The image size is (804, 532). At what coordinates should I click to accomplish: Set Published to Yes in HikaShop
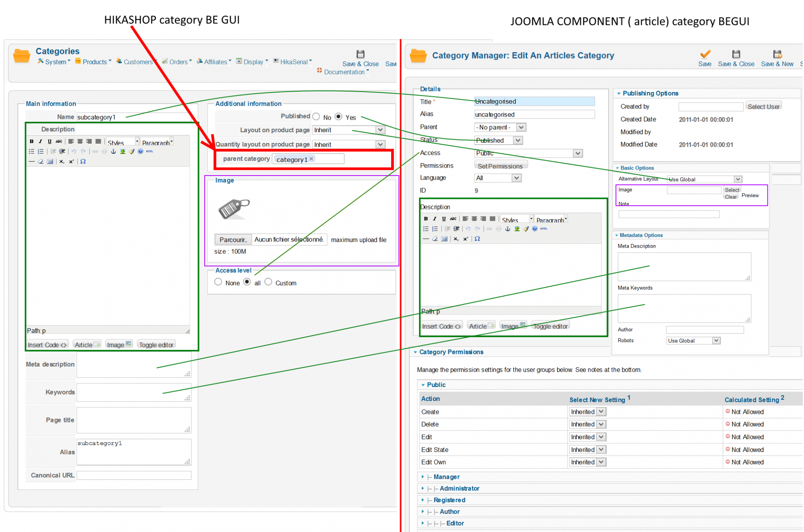pos(338,117)
